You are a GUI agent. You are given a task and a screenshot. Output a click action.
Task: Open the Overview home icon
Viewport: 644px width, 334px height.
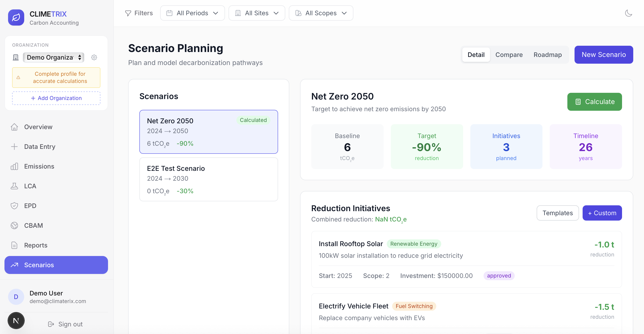[x=14, y=127]
